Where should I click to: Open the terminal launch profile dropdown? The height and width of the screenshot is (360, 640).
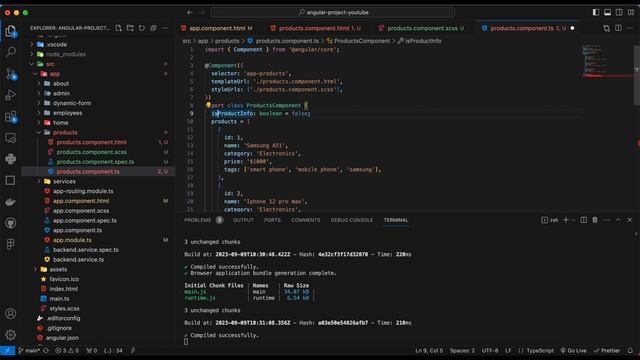[x=573, y=220]
